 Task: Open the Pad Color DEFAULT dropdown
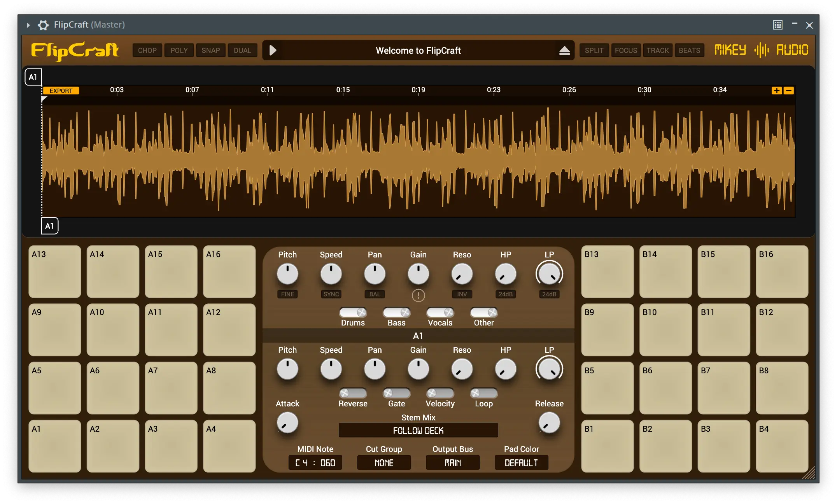(x=521, y=463)
